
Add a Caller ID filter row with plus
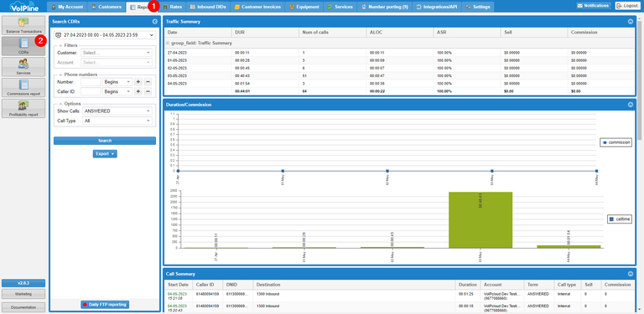[x=138, y=91]
